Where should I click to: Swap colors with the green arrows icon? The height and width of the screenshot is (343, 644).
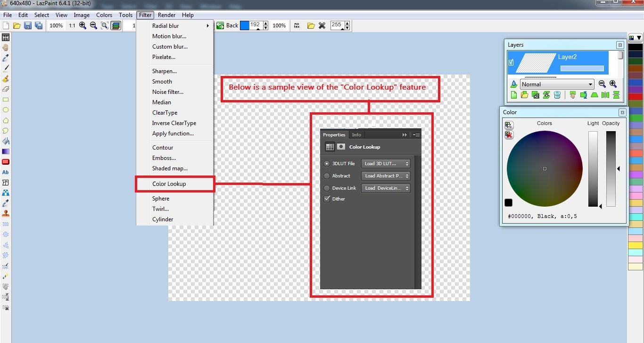pos(220,25)
